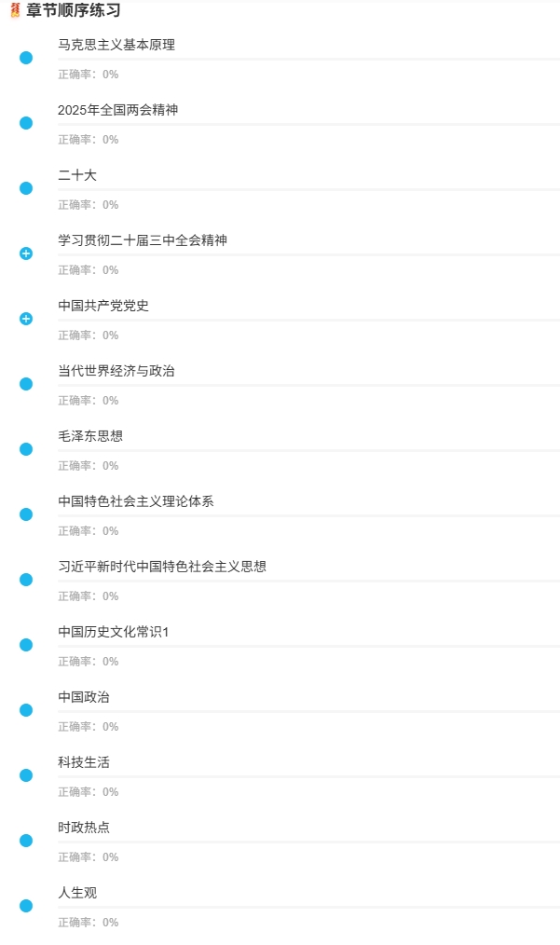Click the blue dot beside 人生观

pos(26,906)
